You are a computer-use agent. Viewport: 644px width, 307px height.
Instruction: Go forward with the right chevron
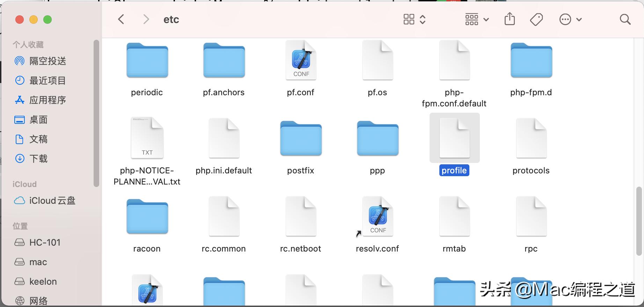[146, 20]
